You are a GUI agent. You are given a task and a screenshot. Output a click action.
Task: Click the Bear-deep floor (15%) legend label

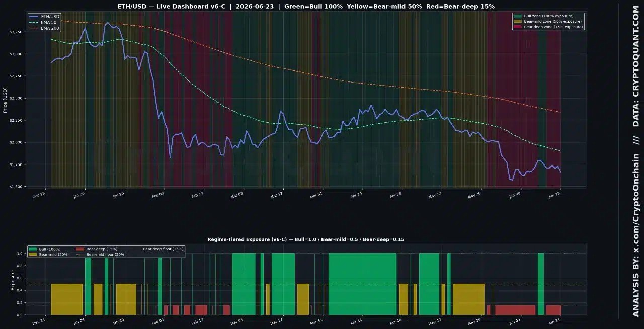coord(164,249)
